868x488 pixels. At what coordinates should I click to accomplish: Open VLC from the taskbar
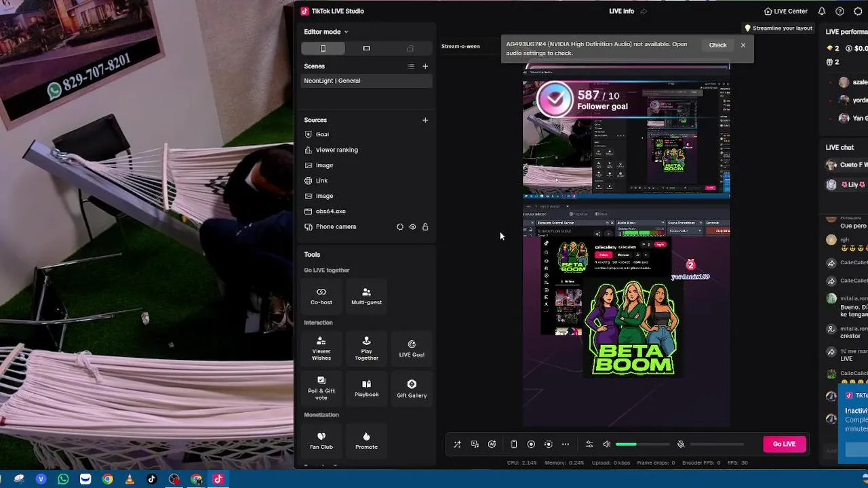coord(130,479)
